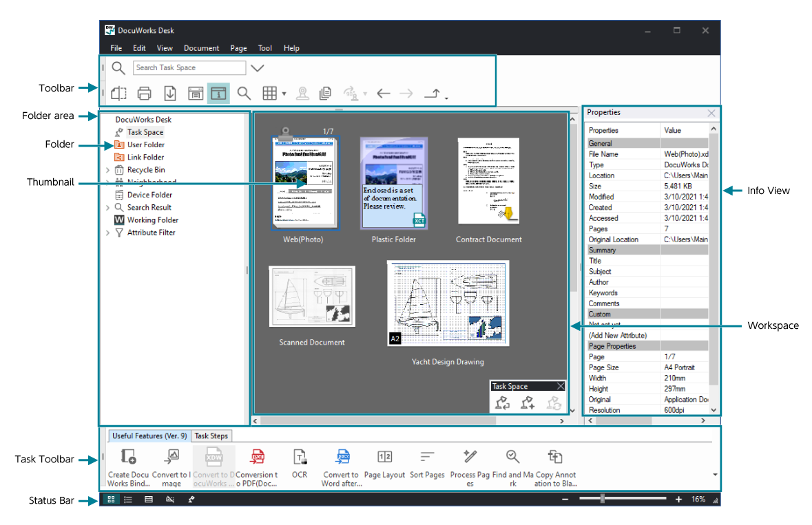Click the Up one level arrow icon
This screenshot has height=525, width=812.
tap(433, 94)
